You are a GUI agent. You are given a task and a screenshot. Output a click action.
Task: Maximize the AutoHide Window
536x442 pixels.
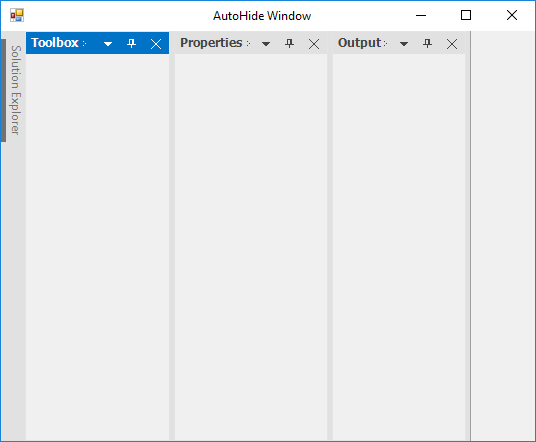[x=466, y=15]
